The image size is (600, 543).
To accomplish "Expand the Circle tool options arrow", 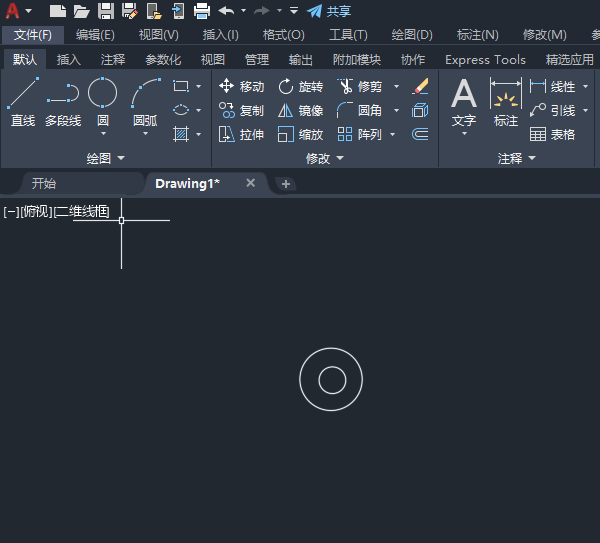I will pos(103,134).
